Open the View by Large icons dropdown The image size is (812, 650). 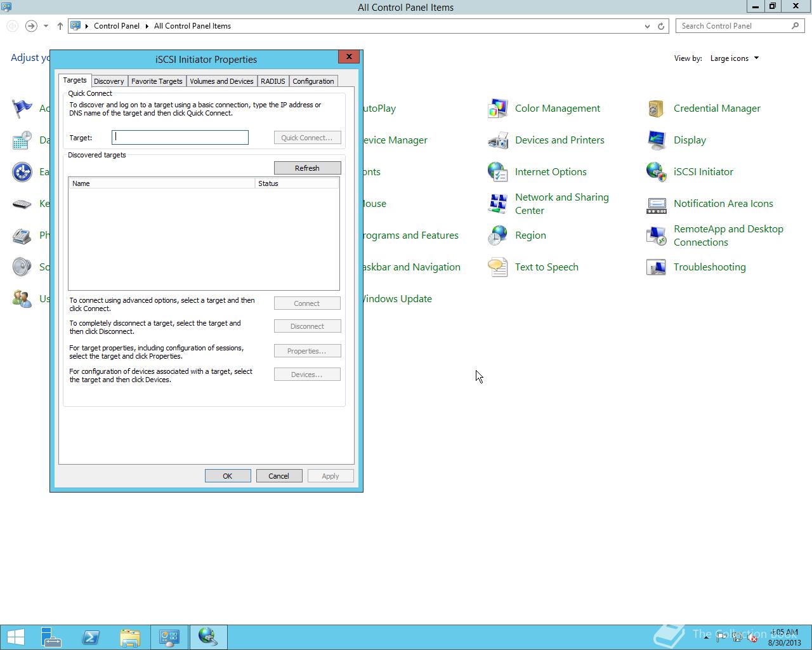(735, 58)
